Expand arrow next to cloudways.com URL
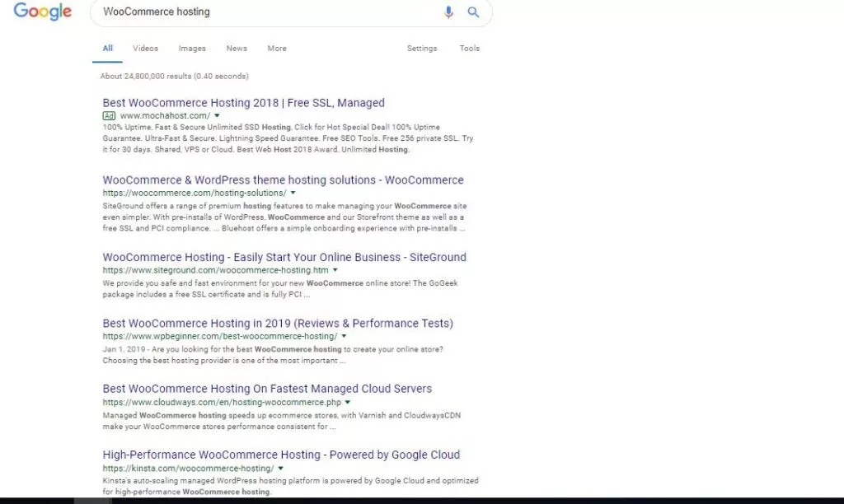844x504 pixels. (347, 403)
